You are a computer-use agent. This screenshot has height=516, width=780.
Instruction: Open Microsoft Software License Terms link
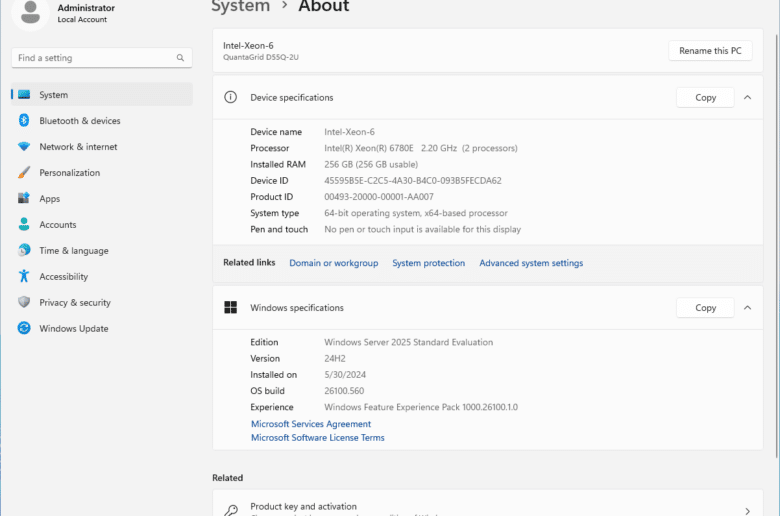[317, 438]
